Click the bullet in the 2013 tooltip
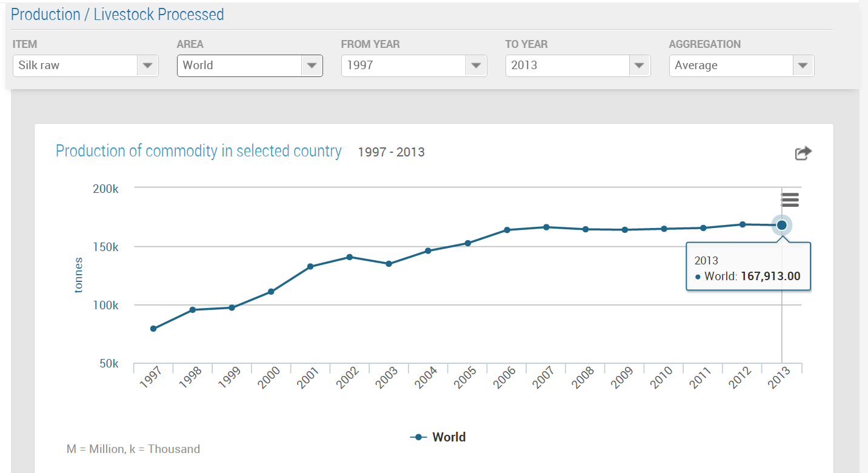868x473 pixels. tap(698, 276)
